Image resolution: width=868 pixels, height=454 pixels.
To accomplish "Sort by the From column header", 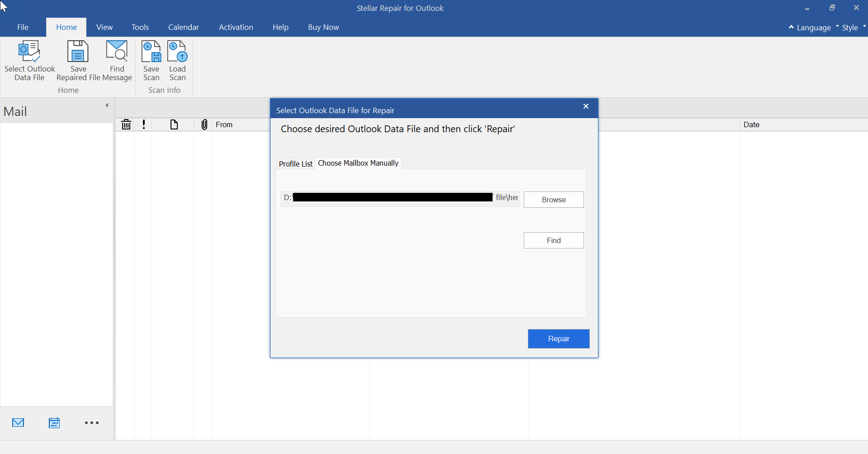I will tap(224, 124).
